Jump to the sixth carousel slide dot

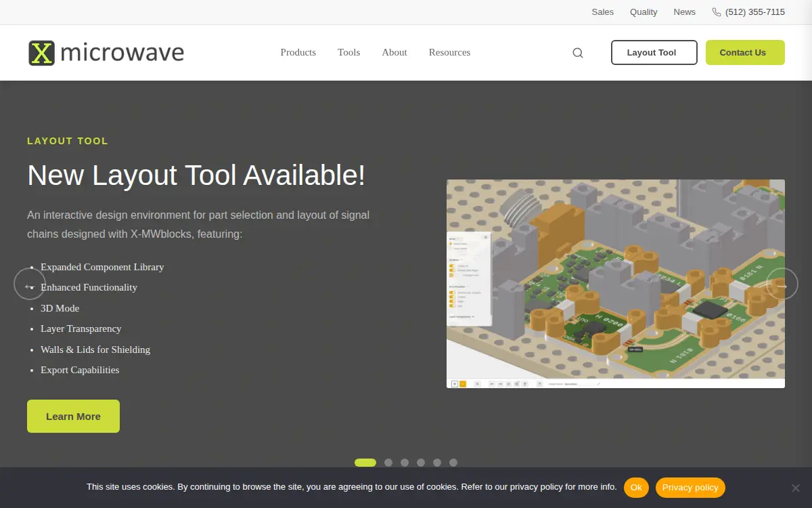(453, 463)
